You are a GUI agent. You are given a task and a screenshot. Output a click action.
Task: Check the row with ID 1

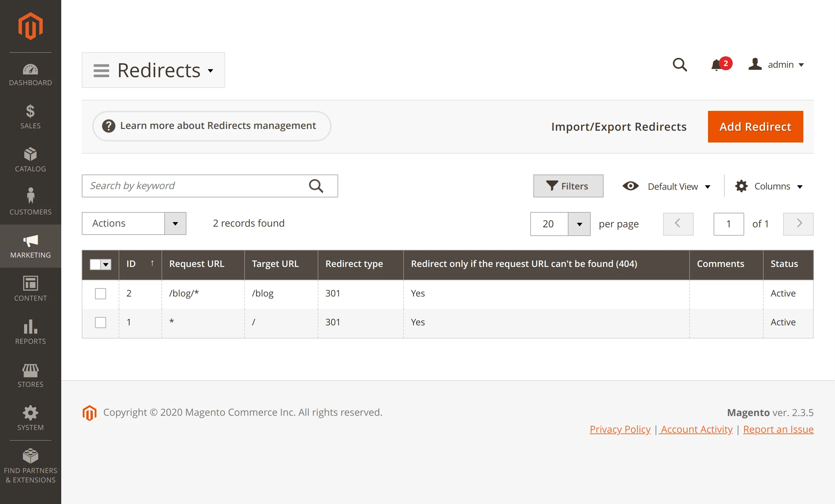tap(101, 323)
